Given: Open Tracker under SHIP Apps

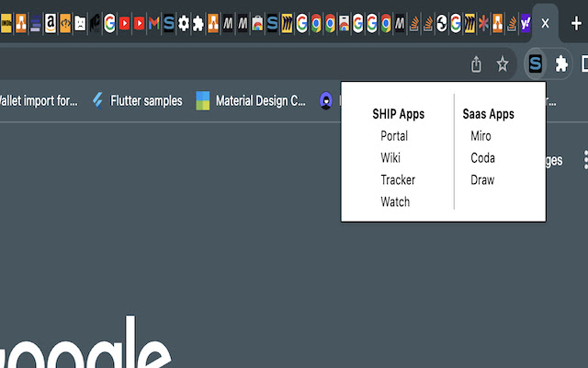Looking at the screenshot, I should [x=398, y=180].
